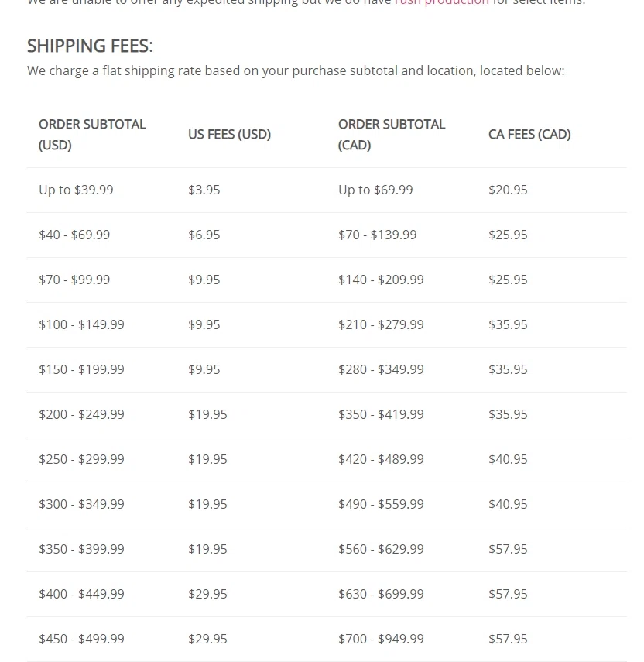Click the Up to $69.99 CAD cell

375,190
